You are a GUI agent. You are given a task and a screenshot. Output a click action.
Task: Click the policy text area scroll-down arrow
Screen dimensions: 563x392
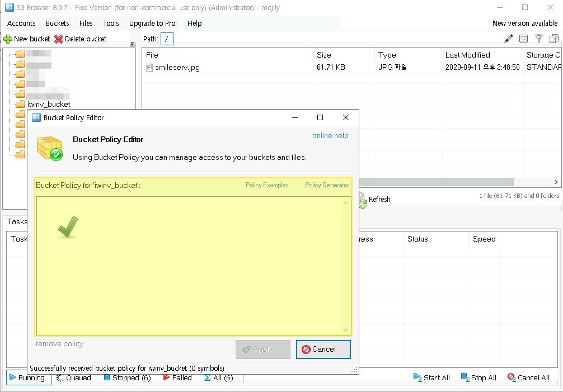tap(345, 330)
